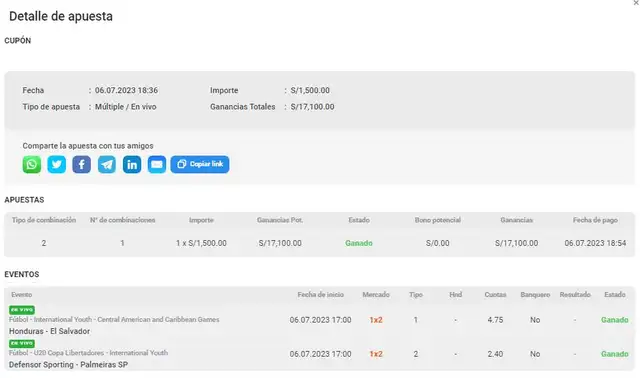The image size is (640, 378).
Task: Click start date of Defensor Sporting event
Action: click(x=320, y=354)
